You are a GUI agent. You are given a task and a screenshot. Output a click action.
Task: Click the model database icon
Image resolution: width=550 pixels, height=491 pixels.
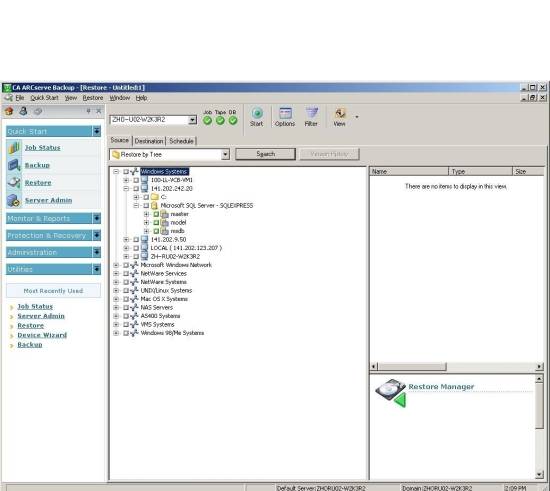click(165, 222)
